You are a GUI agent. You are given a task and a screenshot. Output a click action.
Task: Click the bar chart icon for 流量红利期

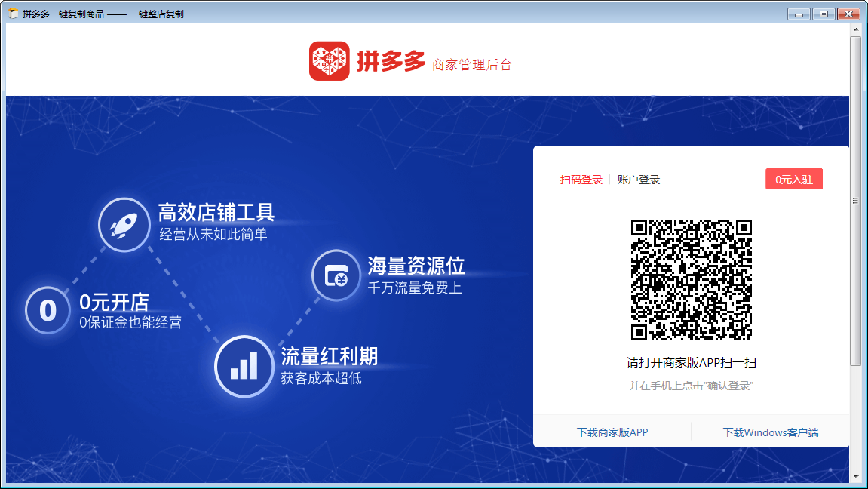tap(244, 366)
